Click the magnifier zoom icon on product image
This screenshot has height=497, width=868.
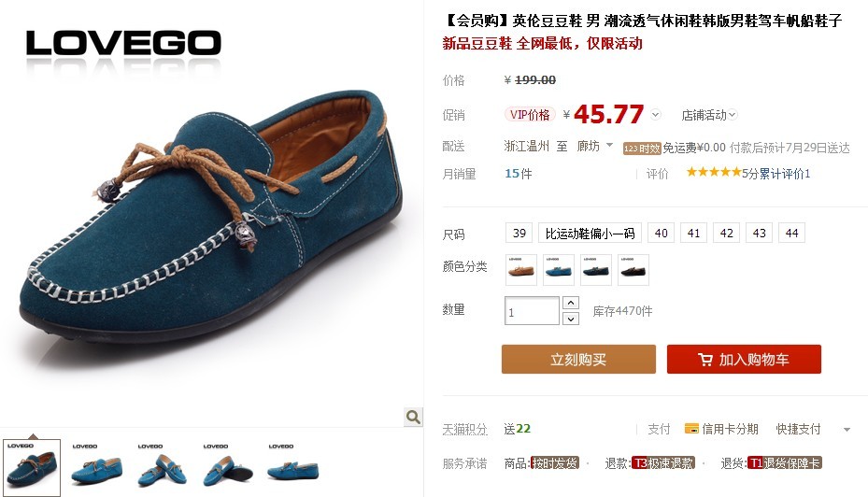pos(413,417)
